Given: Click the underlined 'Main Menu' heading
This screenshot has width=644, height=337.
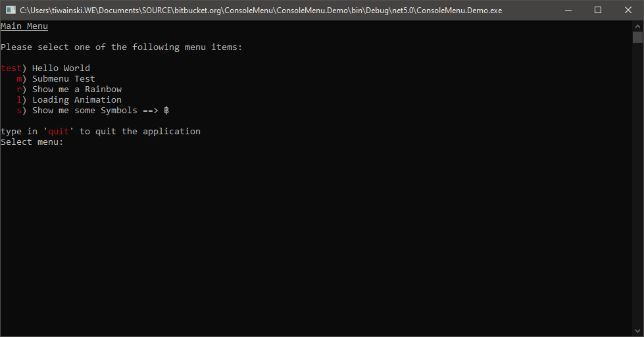Looking at the screenshot, I should [x=24, y=26].
